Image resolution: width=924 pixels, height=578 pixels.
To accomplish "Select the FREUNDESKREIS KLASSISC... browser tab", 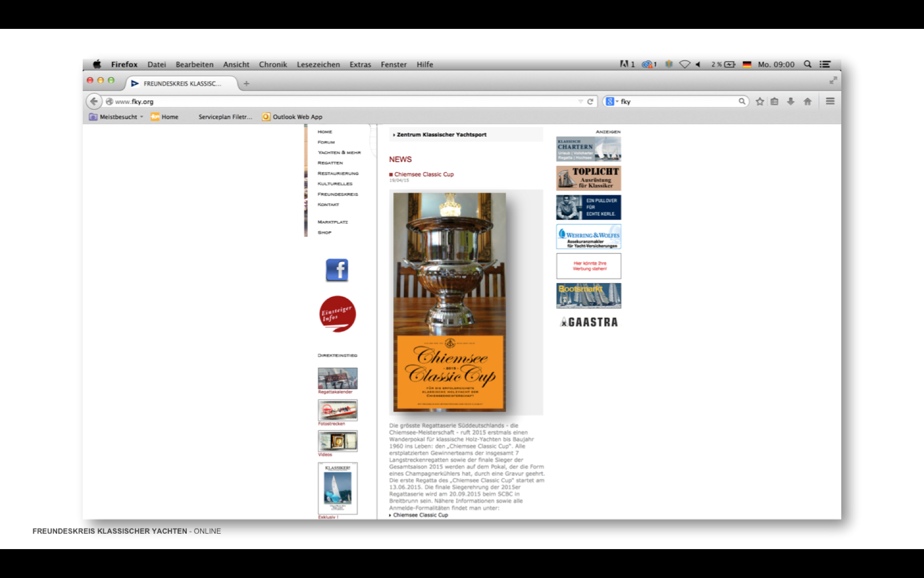I will (182, 83).
